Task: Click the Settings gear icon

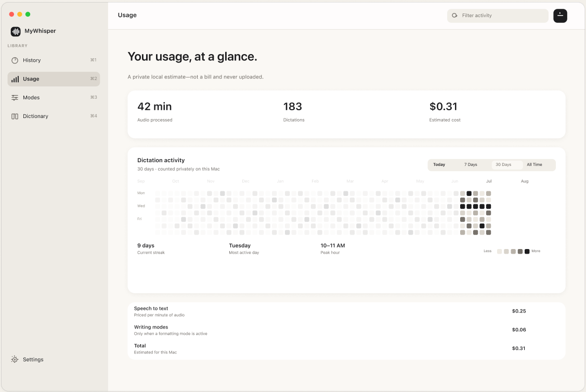Action: (x=15, y=359)
